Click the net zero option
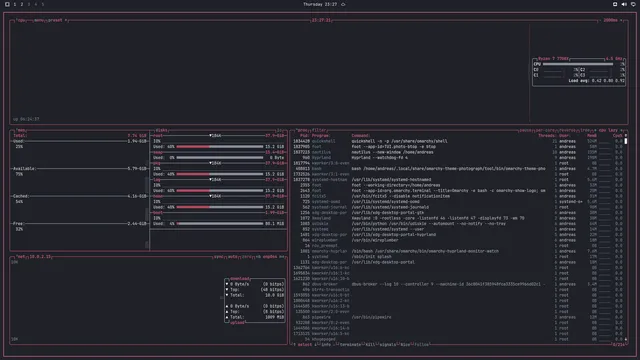 (x=247, y=257)
